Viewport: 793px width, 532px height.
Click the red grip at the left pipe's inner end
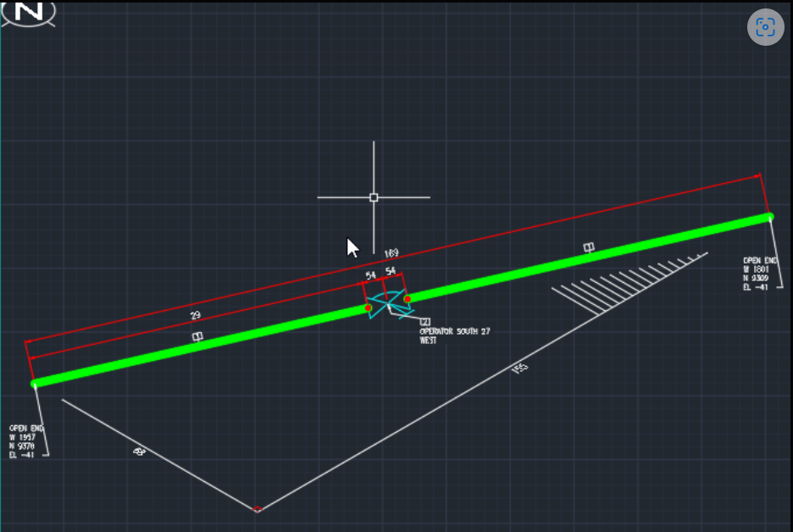pos(369,308)
